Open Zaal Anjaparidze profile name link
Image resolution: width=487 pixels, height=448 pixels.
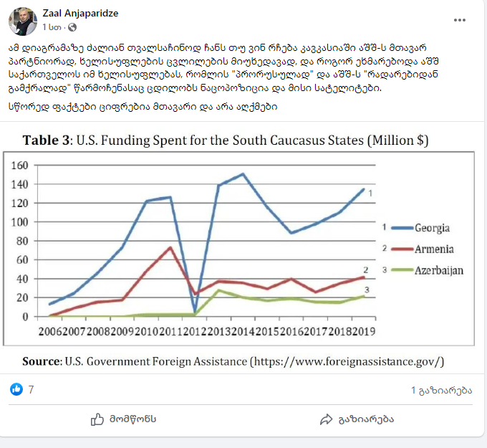click(80, 14)
